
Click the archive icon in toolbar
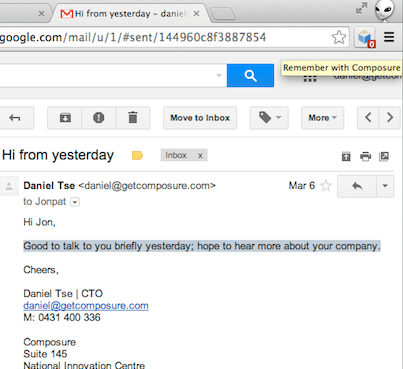(65, 118)
